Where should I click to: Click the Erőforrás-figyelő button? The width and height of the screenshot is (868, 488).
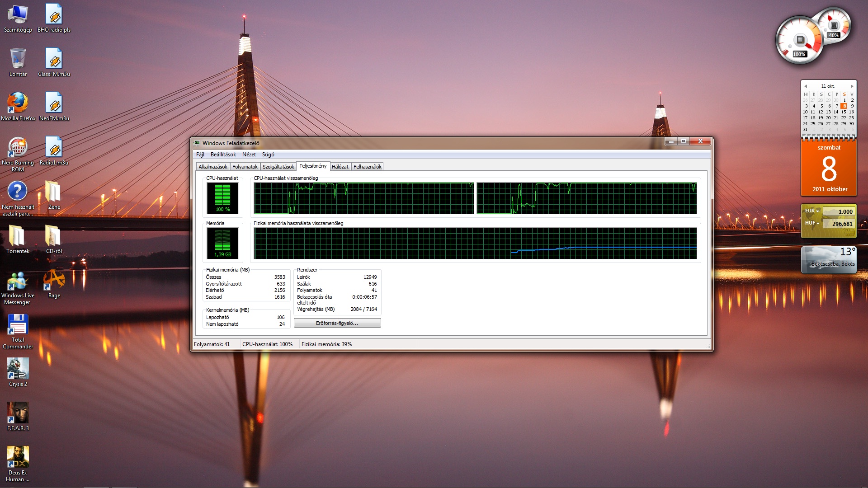(x=337, y=323)
